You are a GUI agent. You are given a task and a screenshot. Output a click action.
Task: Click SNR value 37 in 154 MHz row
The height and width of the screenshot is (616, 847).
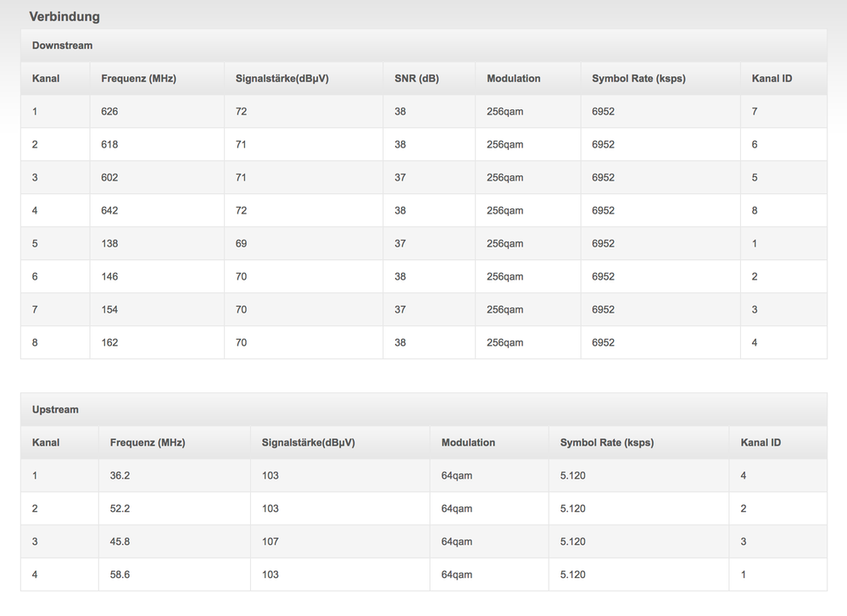tap(400, 308)
